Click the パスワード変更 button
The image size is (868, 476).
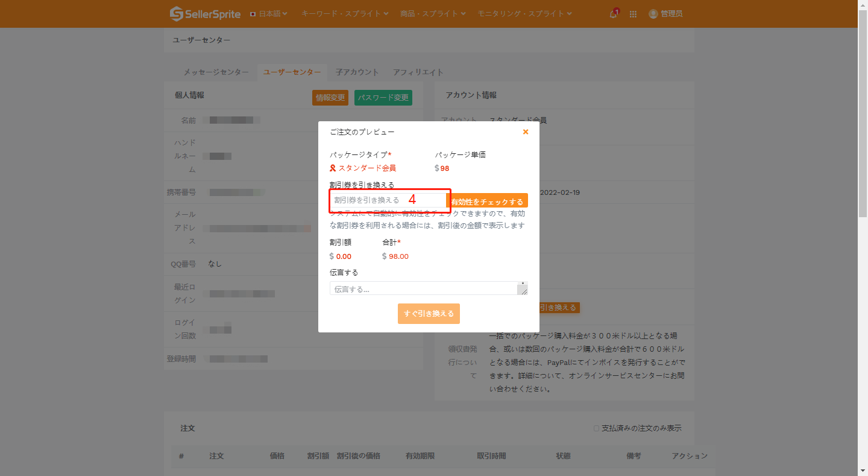click(x=383, y=98)
